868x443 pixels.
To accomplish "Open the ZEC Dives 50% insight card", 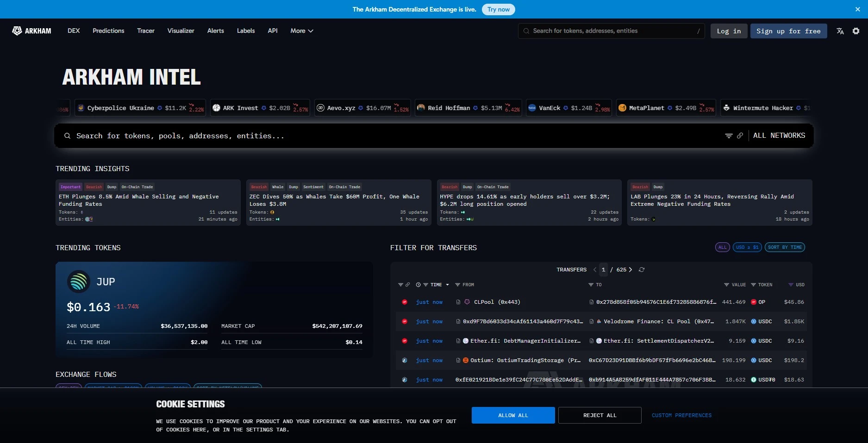I will [339, 203].
